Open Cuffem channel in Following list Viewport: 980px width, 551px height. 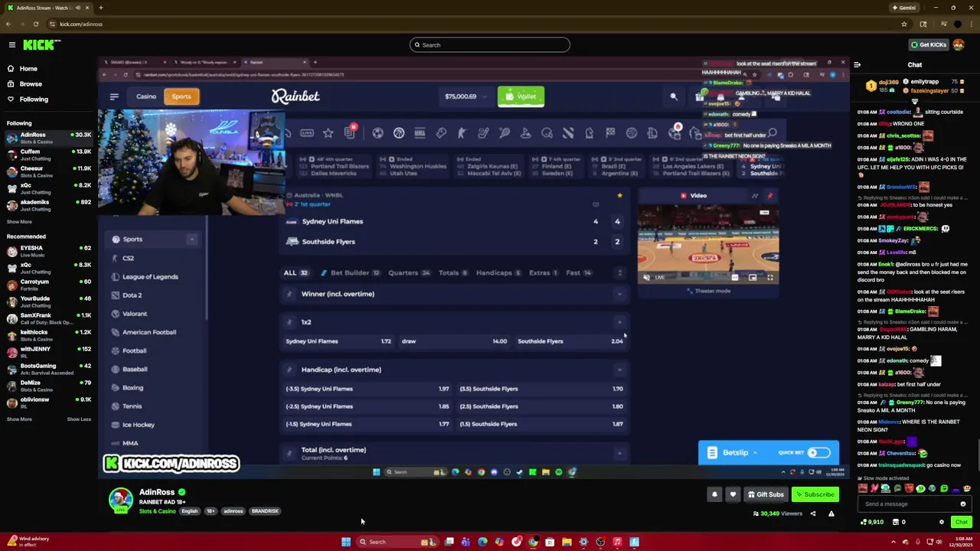coord(47,155)
